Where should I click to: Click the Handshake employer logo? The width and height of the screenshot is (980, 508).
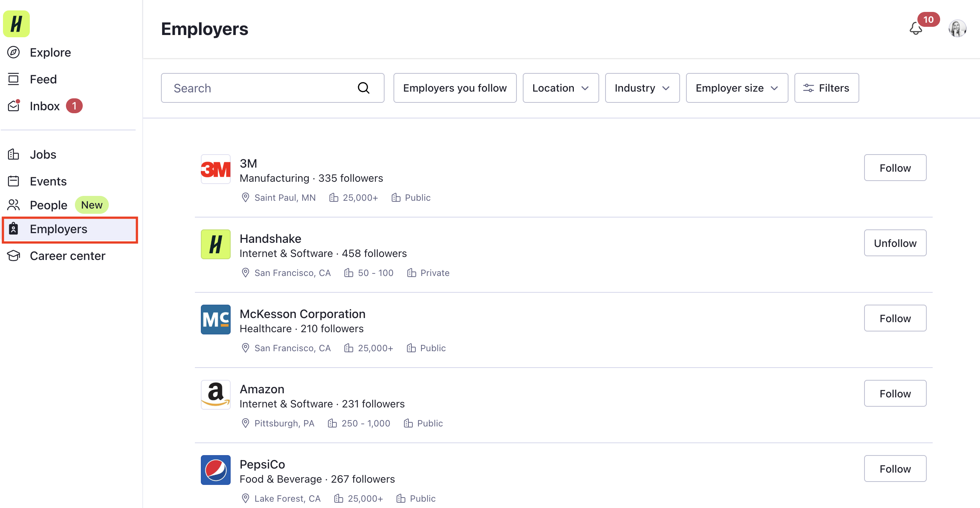pyautogui.click(x=216, y=244)
